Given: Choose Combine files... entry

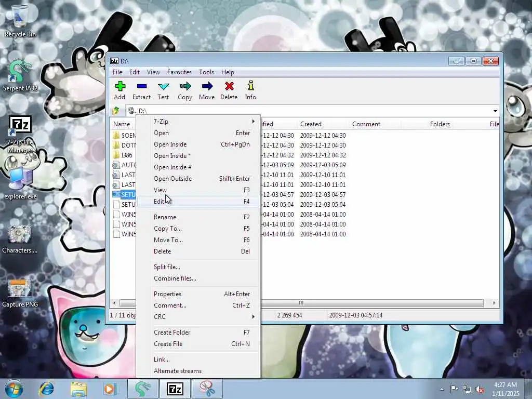Looking at the screenshot, I should tap(198, 278).
